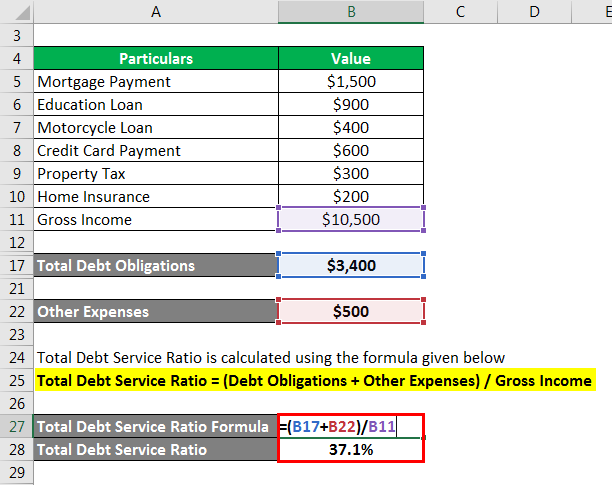Select the Home Insurance cell
The height and width of the screenshot is (485, 612).
pyautogui.click(x=156, y=197)
